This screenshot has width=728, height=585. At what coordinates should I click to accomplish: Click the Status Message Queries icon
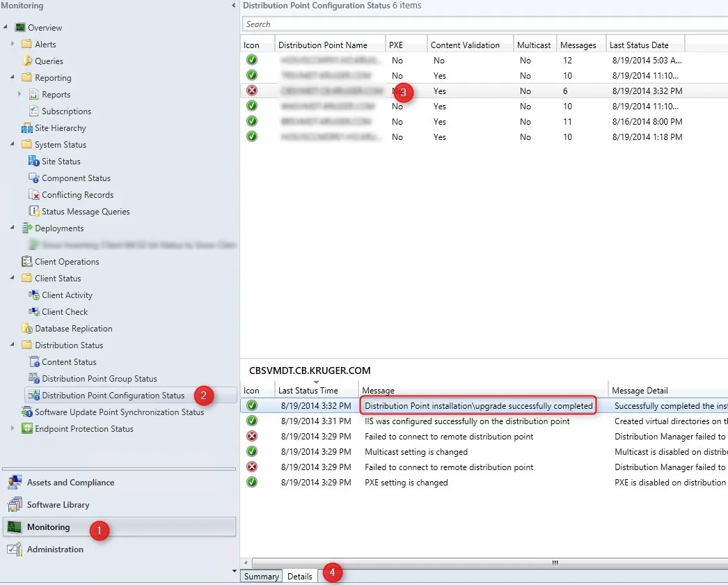[34, 212]
